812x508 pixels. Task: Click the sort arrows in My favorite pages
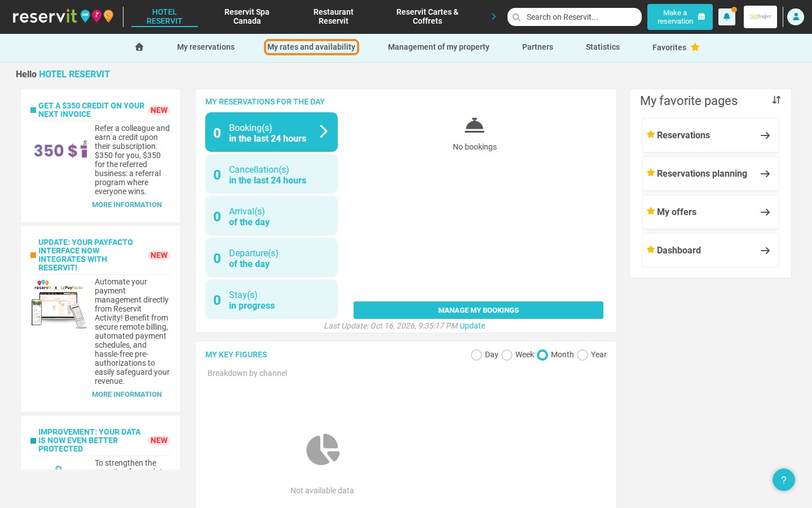pos(776,100)
